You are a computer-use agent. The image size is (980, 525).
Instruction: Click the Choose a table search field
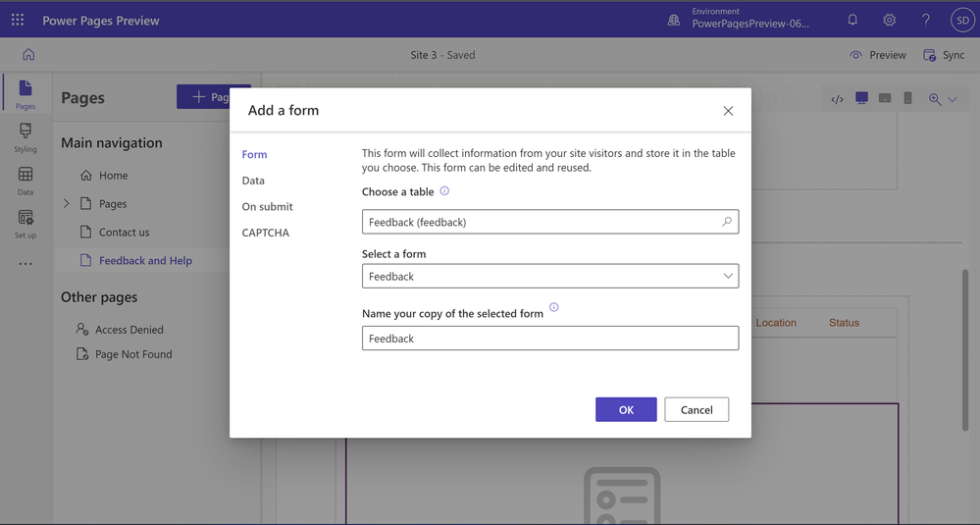click(x=550, y=222)
